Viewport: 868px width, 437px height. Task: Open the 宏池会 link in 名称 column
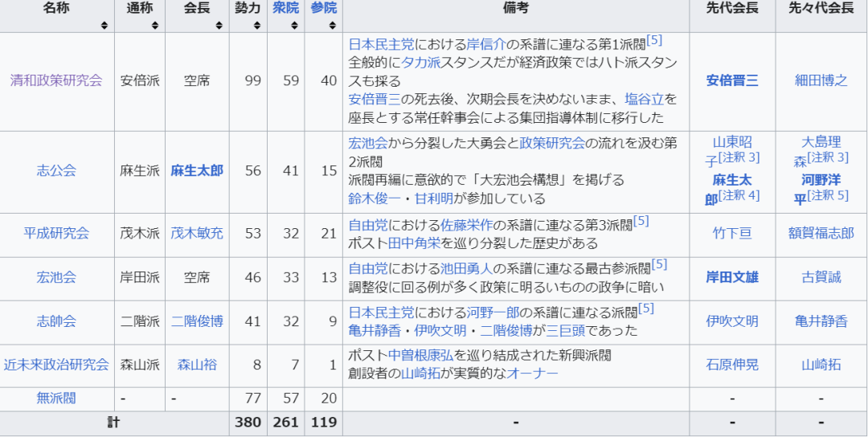coord(56,277)
